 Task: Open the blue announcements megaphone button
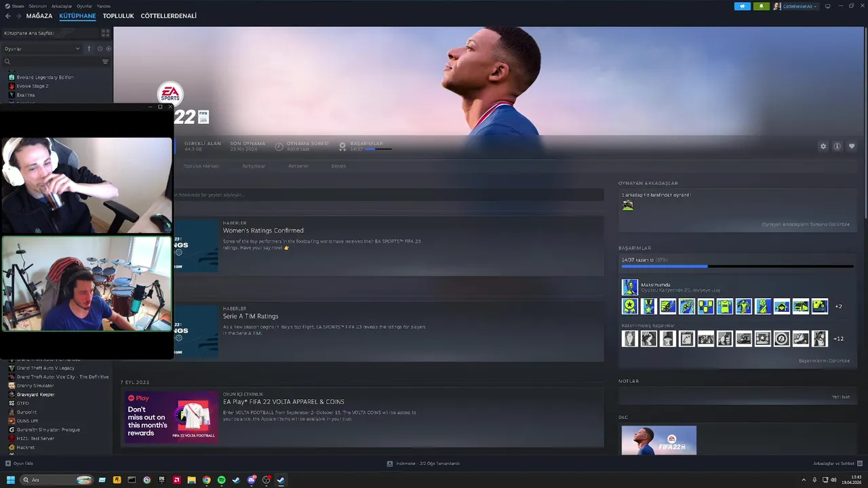[742, 6]
